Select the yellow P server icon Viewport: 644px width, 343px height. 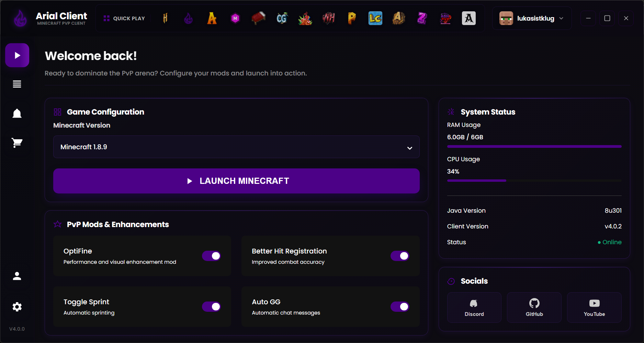tap(352, 18)
